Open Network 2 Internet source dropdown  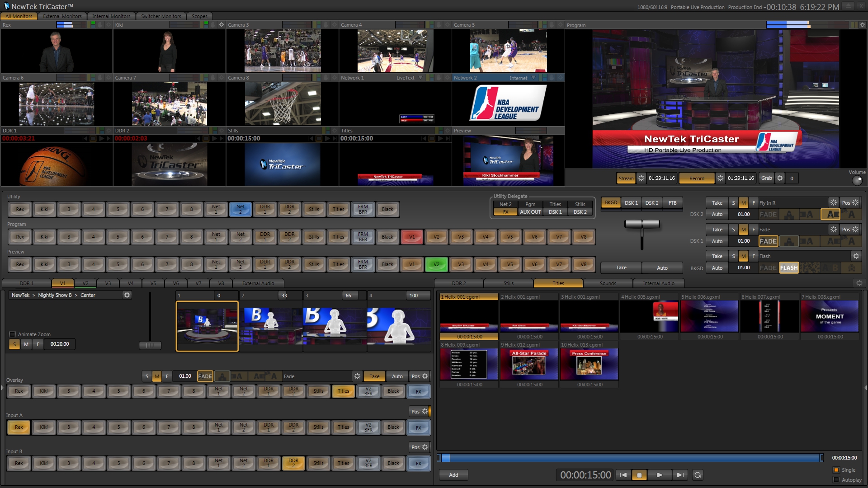[x=533, y=78]
